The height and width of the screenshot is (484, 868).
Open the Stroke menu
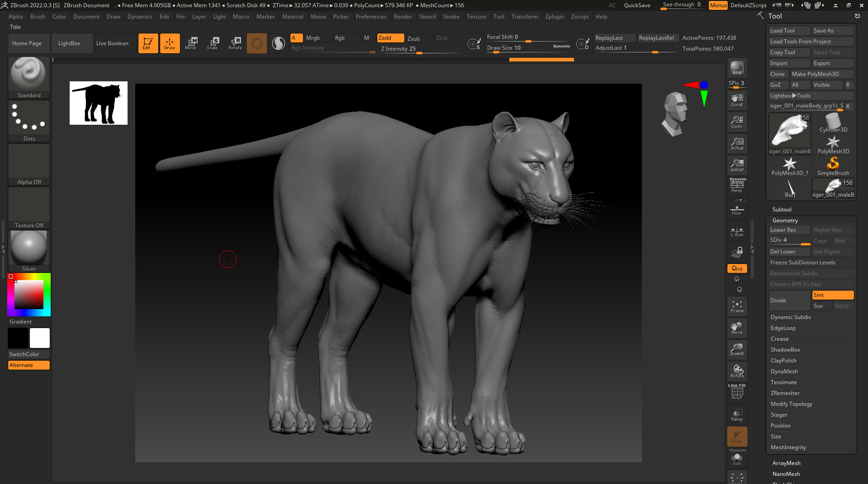point(451,17)
